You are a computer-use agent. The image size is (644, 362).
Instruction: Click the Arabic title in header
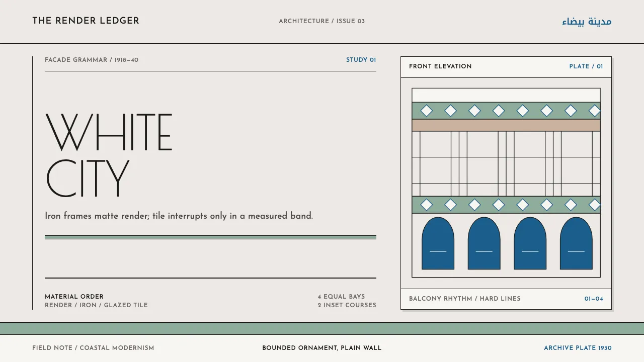[587, 21]
